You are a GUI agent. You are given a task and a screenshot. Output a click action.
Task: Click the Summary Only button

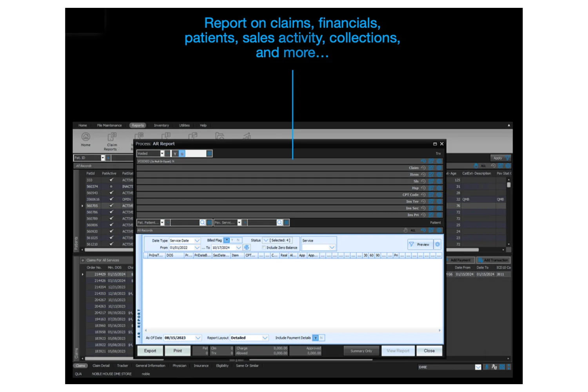click(x=361, y=351)
